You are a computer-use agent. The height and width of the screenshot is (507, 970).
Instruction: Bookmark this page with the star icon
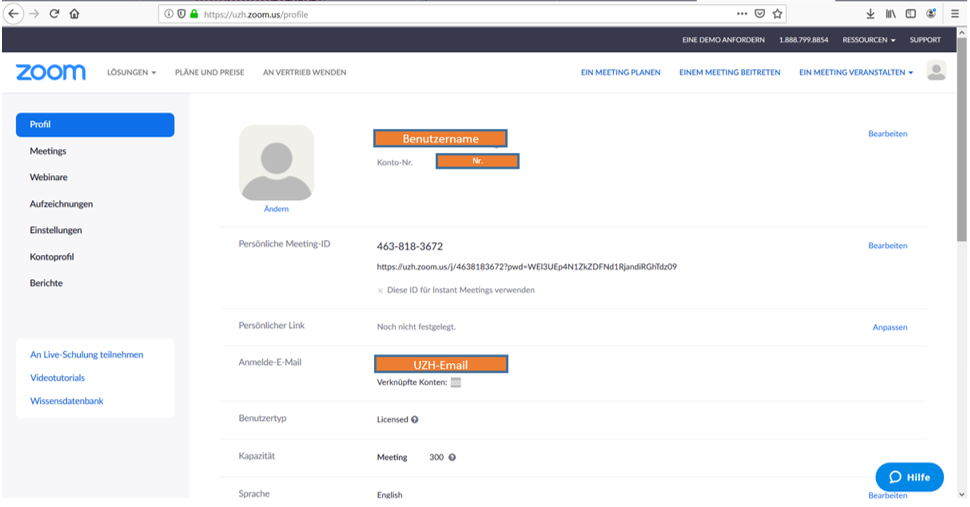coord(777,14)
